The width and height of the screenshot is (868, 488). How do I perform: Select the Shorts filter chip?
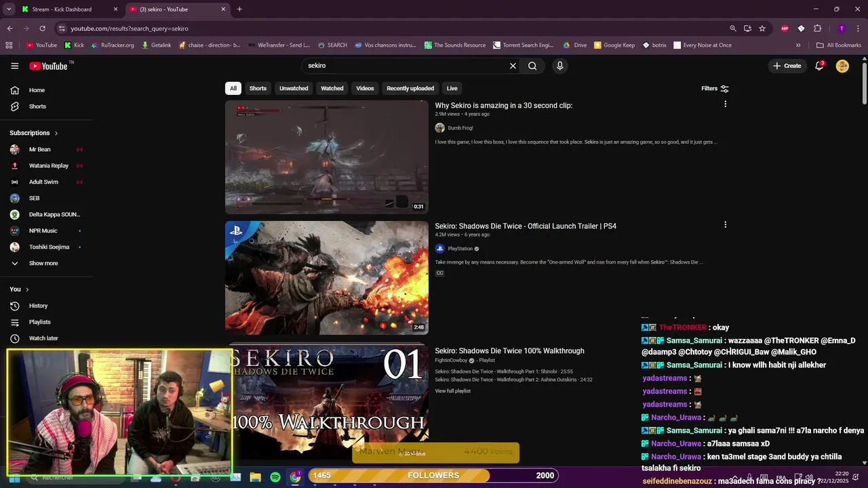[258, 88]
